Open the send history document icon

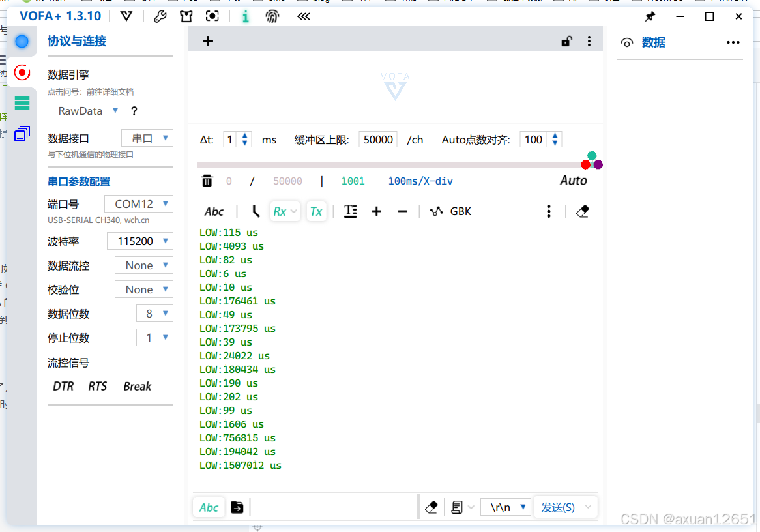click(x=456, y=508)
